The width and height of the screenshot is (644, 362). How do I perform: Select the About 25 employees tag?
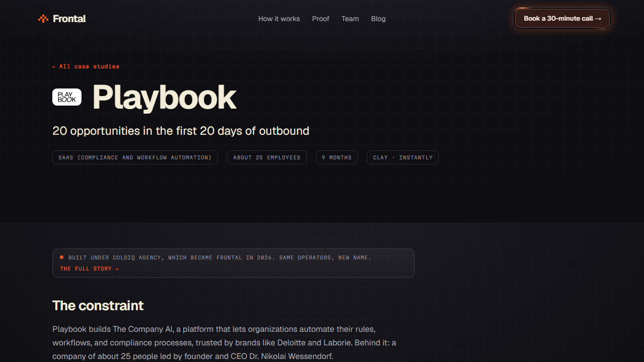click(267, 157)
